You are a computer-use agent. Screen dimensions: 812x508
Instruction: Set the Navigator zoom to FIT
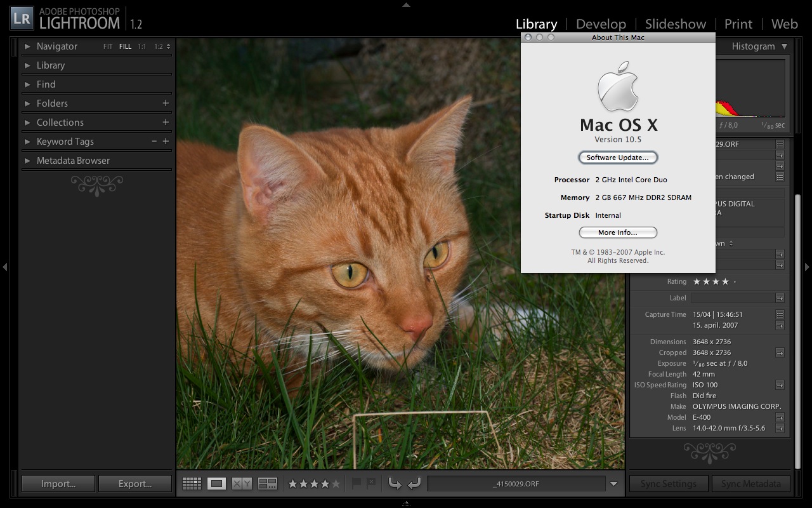tap(108, 46)
